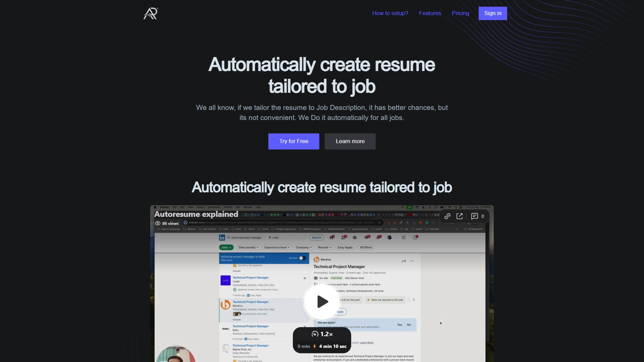Copy the video link with the chain icon

[447, 216]
